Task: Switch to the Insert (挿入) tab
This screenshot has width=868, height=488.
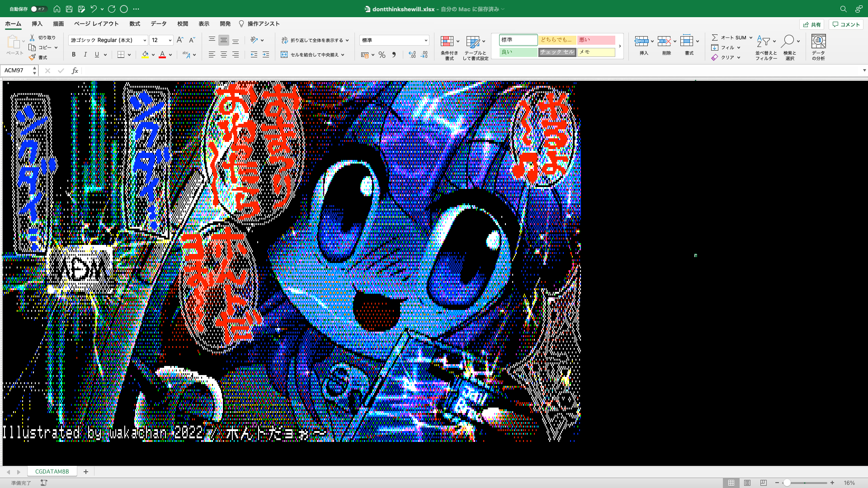Action: (x=37, y=24)
